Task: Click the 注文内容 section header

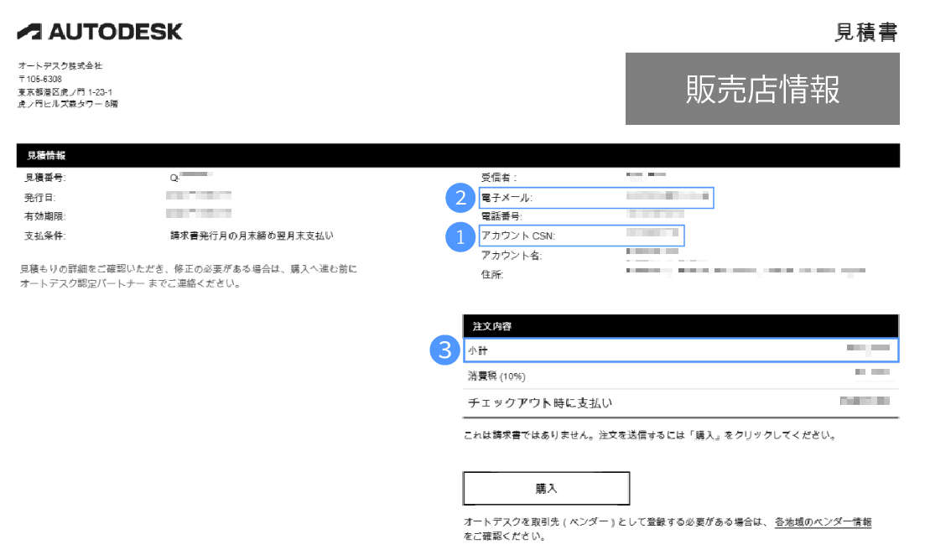Action: (x=681, y=326)
